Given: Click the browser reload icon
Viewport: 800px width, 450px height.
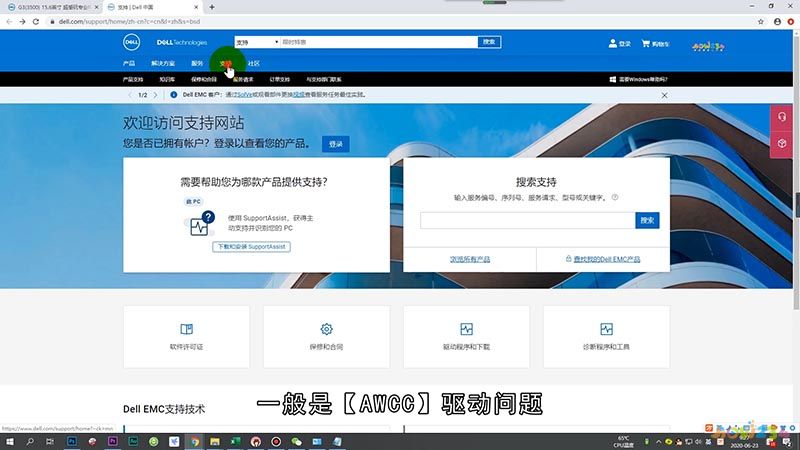Looking at the screenshot, I should [x=36, y=21].
